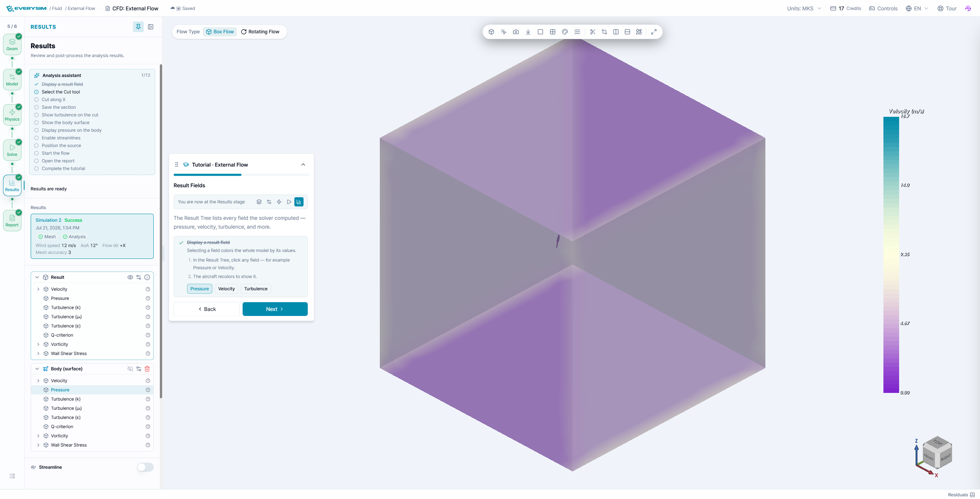
Task: Open the color palette settings icon
Action: pyautogui.click(x=565, y=32)
